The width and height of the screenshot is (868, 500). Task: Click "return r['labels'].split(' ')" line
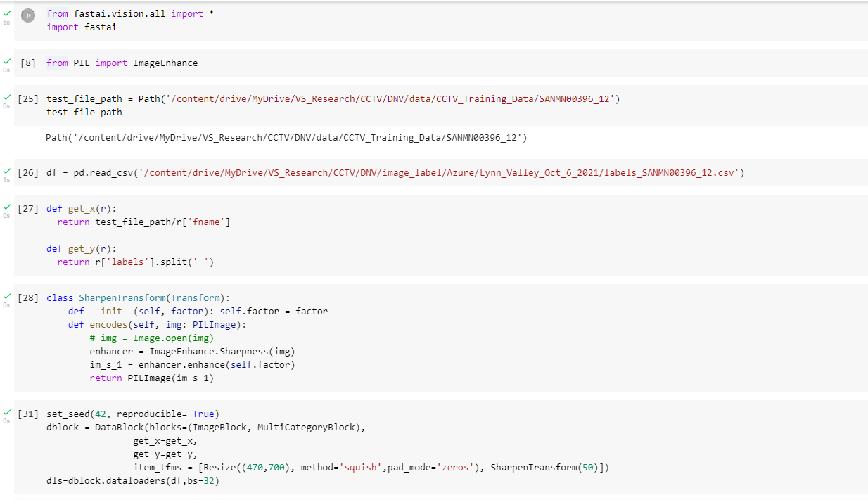(136, 262)
